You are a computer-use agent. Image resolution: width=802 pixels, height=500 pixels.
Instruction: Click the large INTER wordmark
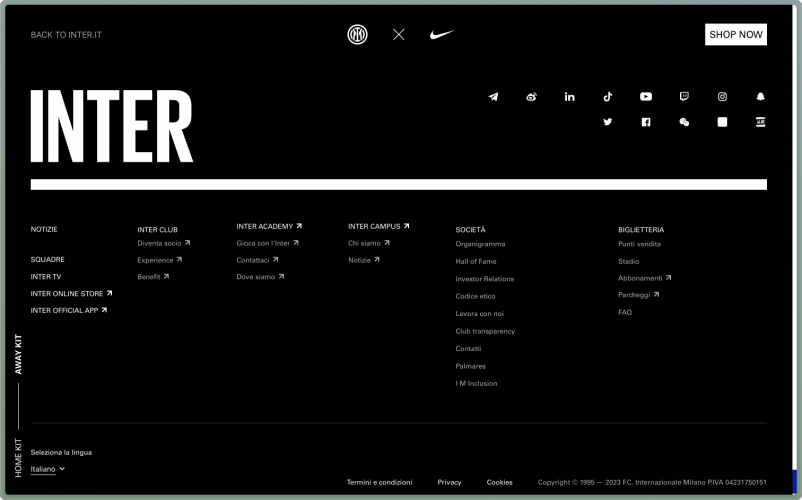112,126
